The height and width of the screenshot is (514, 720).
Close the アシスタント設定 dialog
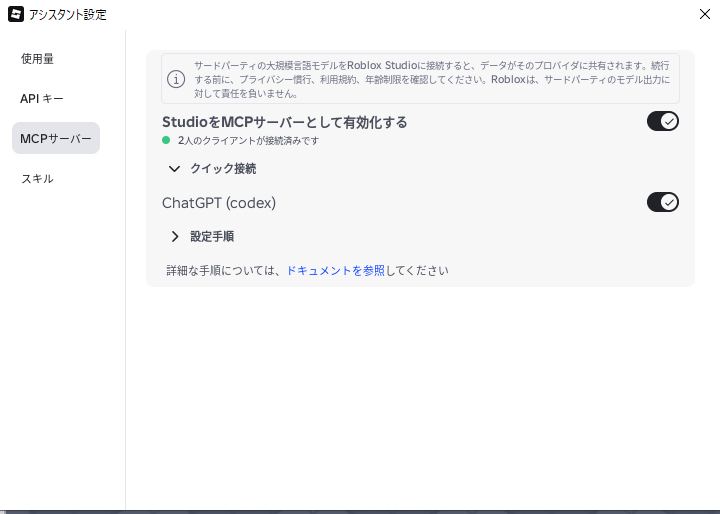(x=705, y=14)
